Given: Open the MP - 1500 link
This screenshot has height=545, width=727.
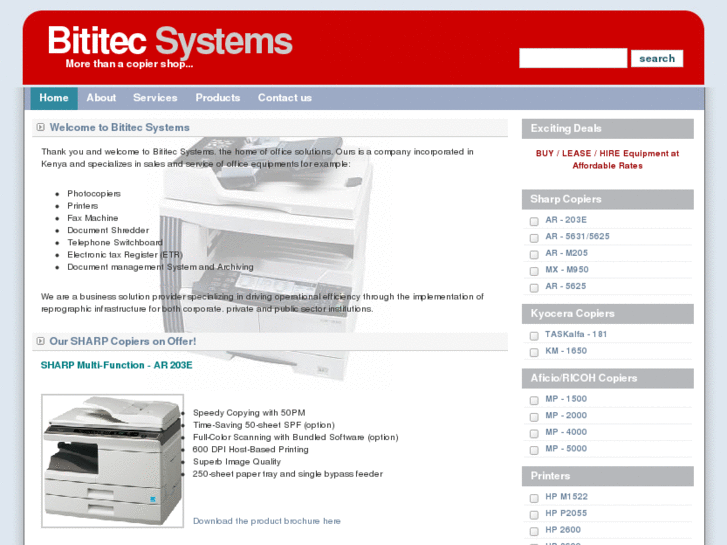Looking at the screenshot, I should tap(566, 399).
